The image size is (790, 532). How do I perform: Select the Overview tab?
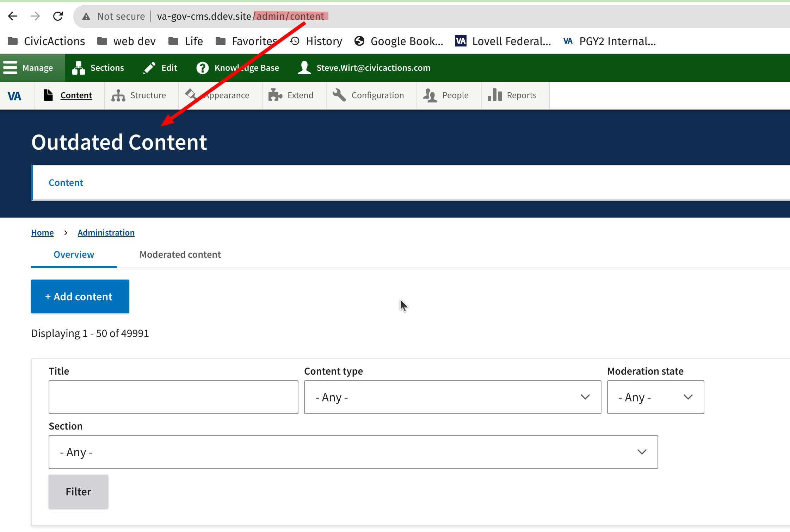point(74,255)
